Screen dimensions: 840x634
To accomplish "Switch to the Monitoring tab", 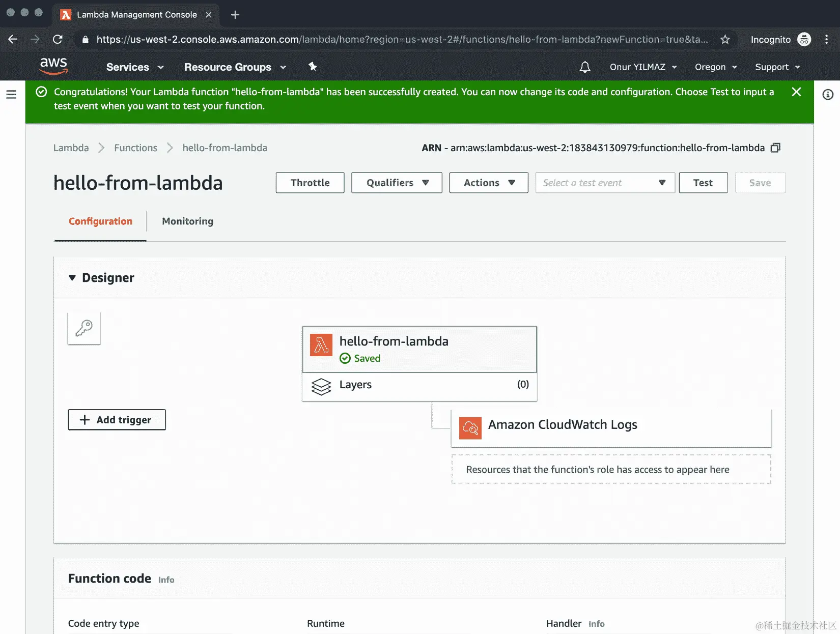I will 187,221.
